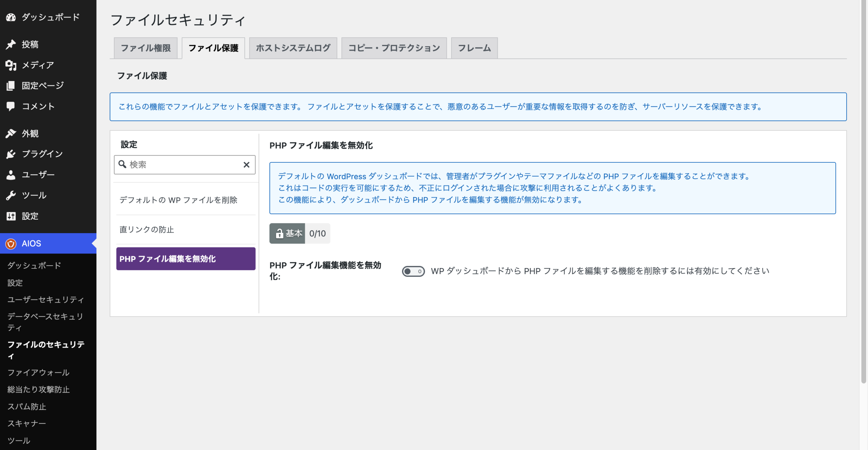Click the AIOS menu label
The width and height of the screenshot is (868, 450).
click(x=31, y=244)
